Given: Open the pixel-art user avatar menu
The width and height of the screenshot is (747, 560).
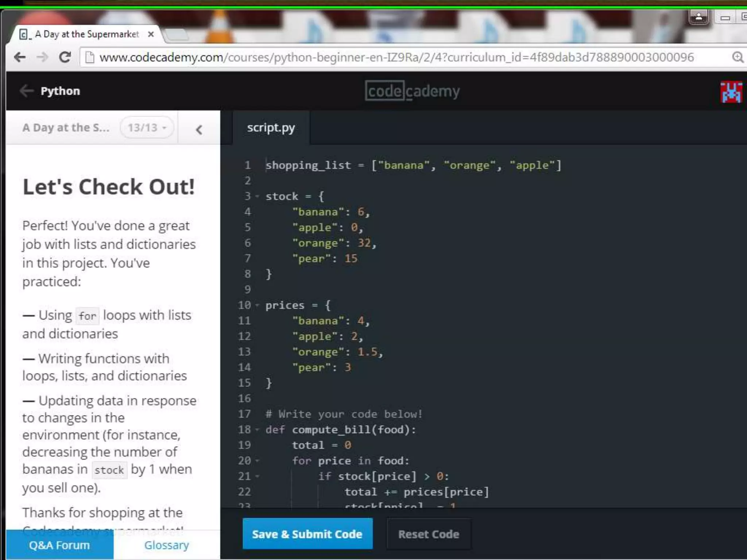Looking at the screenshot, I should point(731,92).
